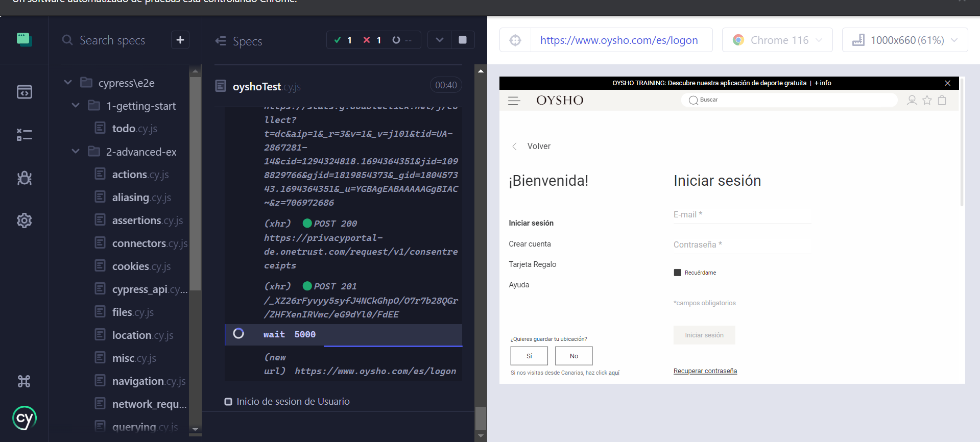Screen dimensions: 980x442
Task: Open files.cy.js spec
Action: coord(133,312)
